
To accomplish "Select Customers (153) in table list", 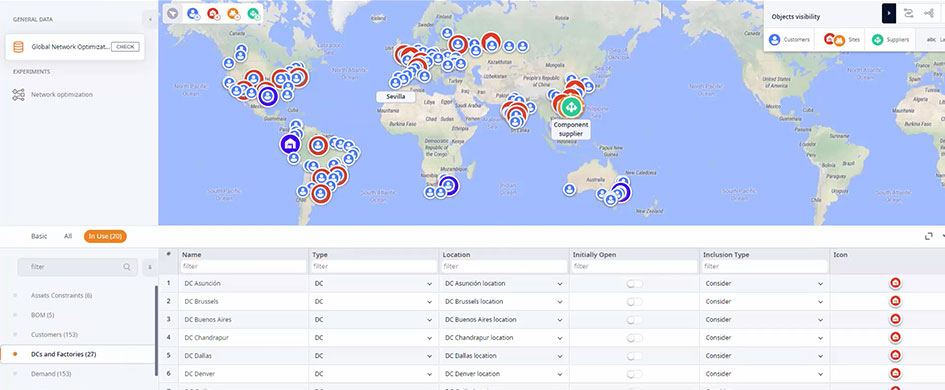I will [54, 335].
